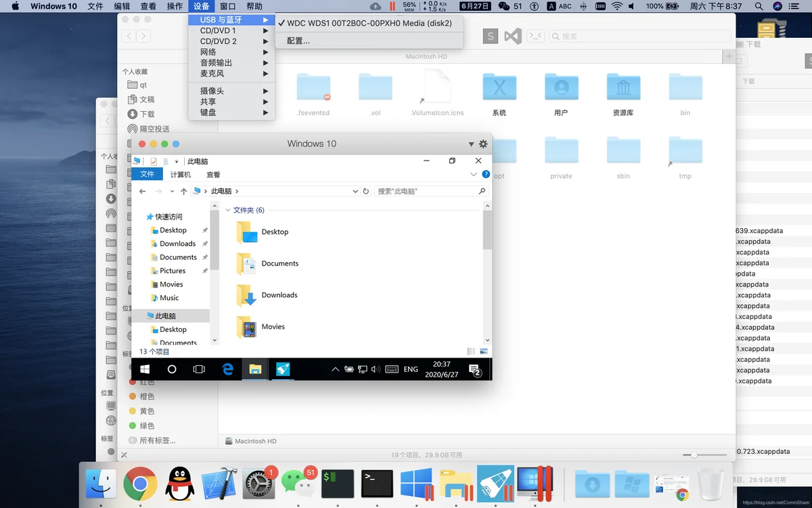Image resolution: width=812 pixels, height=508 pixels.
Task: Select 配置... menu item
Action: pos(369,41)
